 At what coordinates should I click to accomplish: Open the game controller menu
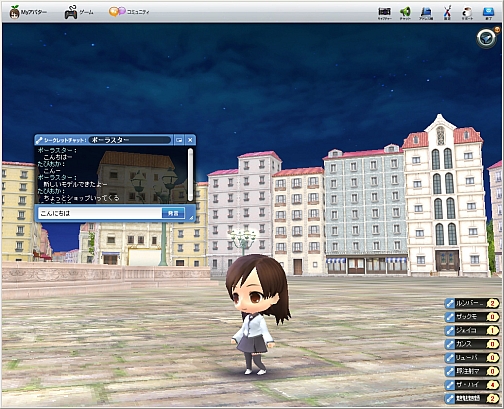click(79, 12)
